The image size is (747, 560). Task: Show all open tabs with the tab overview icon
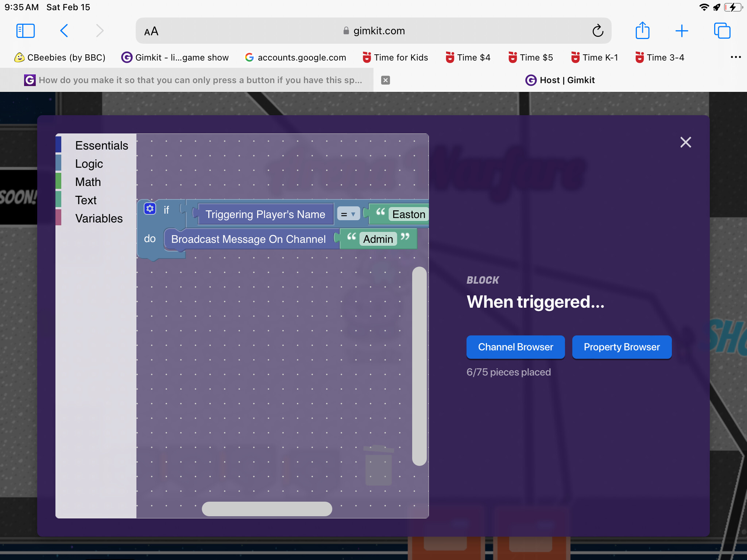pyautogui.click(x=721, y=31)
